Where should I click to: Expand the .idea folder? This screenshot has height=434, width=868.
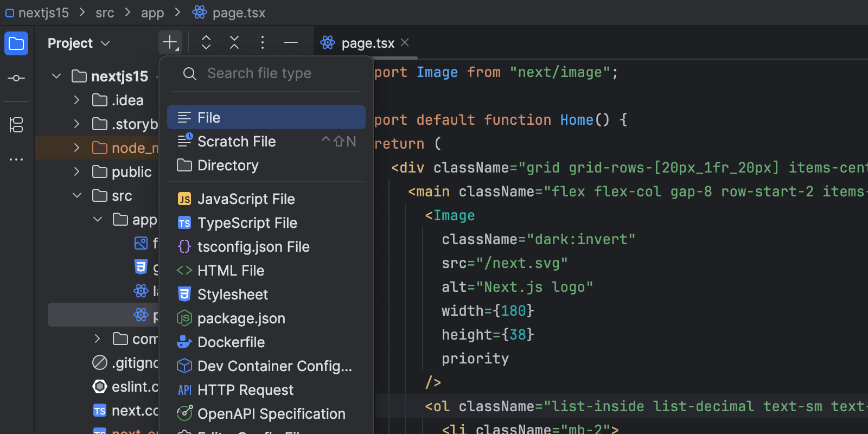click(x=77, y=100)
